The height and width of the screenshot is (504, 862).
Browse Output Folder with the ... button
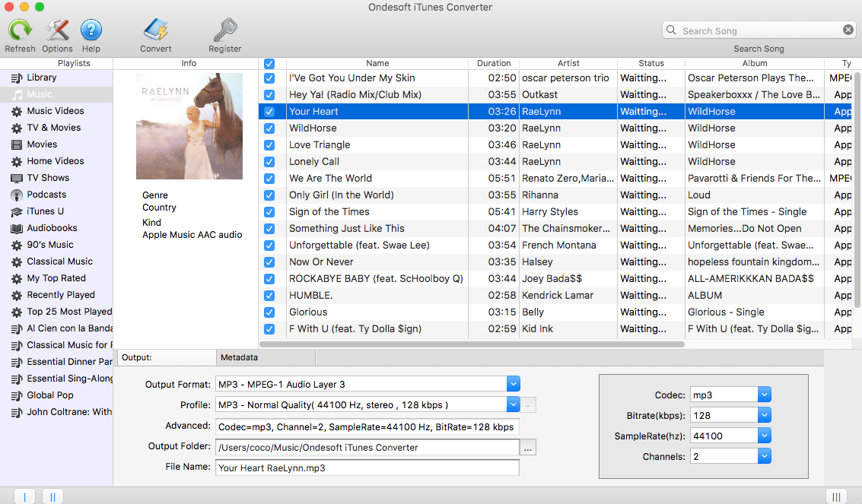(528, 447)
